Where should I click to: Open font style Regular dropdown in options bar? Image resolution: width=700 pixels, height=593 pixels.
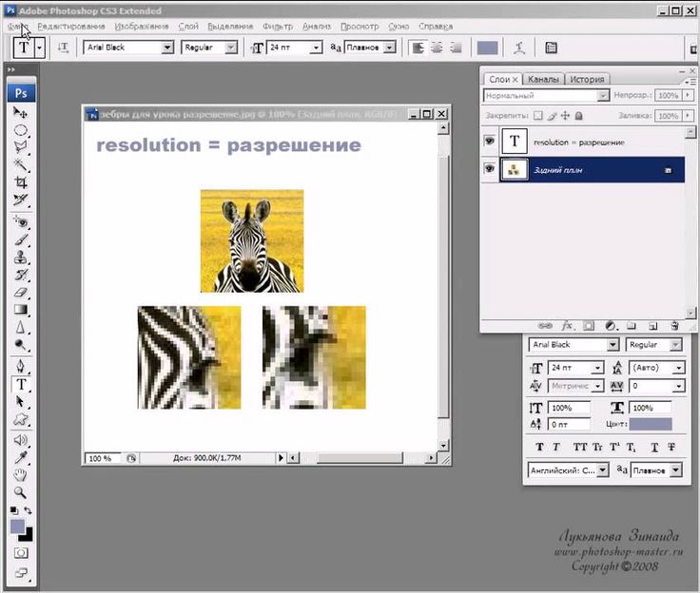pyautogui.click(x=231, y=48)
